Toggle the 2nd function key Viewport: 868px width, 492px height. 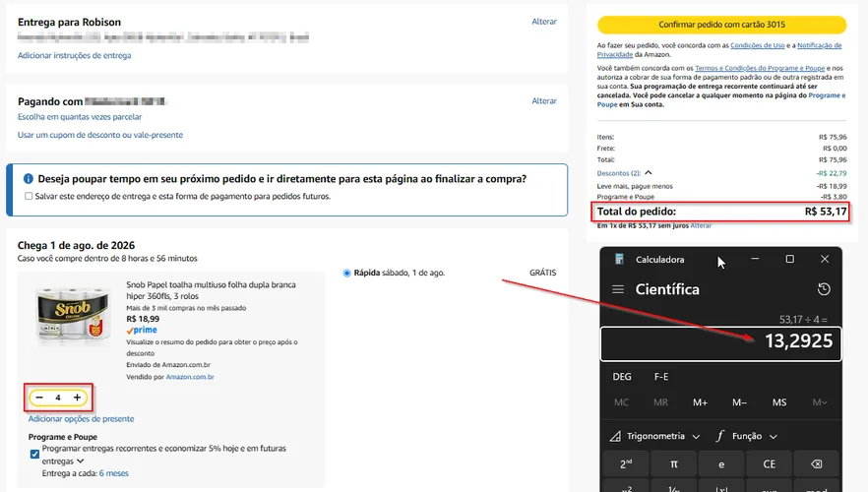pyautogui.click(x=626, y=464)
